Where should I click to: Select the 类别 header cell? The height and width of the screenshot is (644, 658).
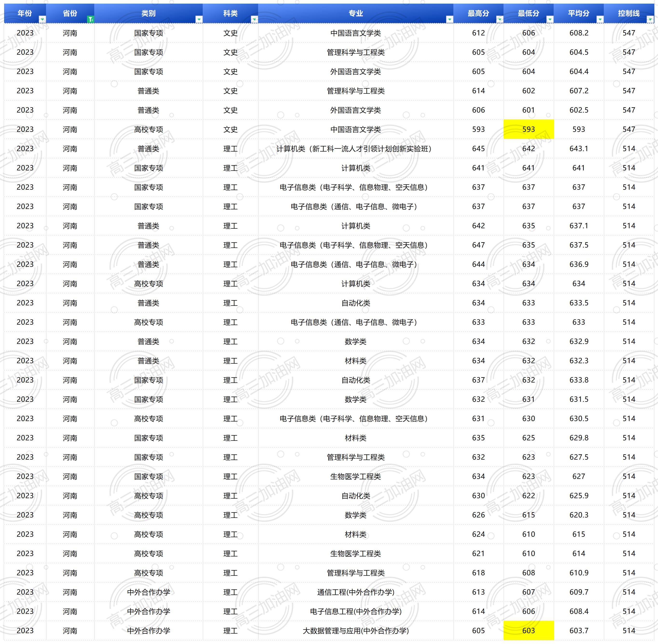(148, 13)
